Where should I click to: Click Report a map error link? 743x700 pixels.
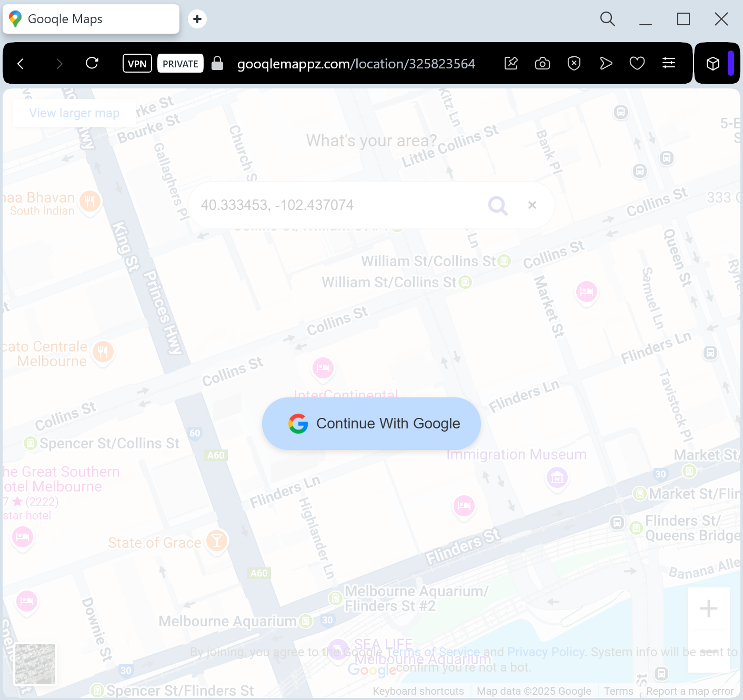(690, 691)
